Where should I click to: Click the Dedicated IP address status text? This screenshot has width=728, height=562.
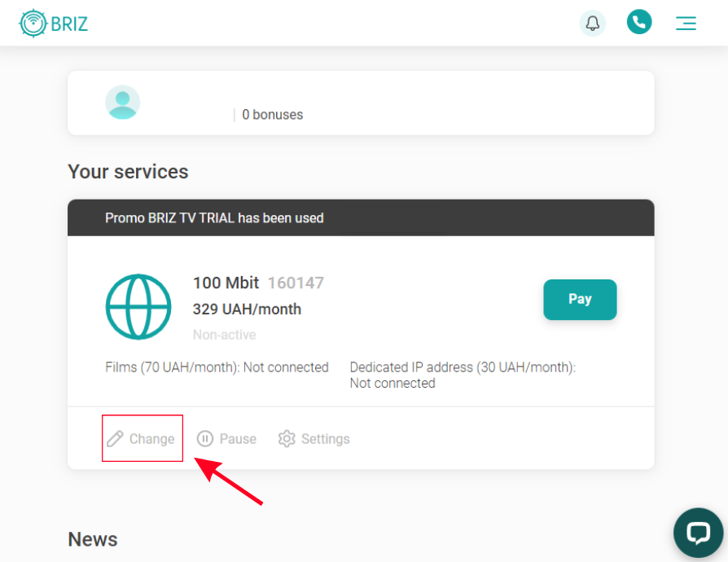click(x=463, y=375)
